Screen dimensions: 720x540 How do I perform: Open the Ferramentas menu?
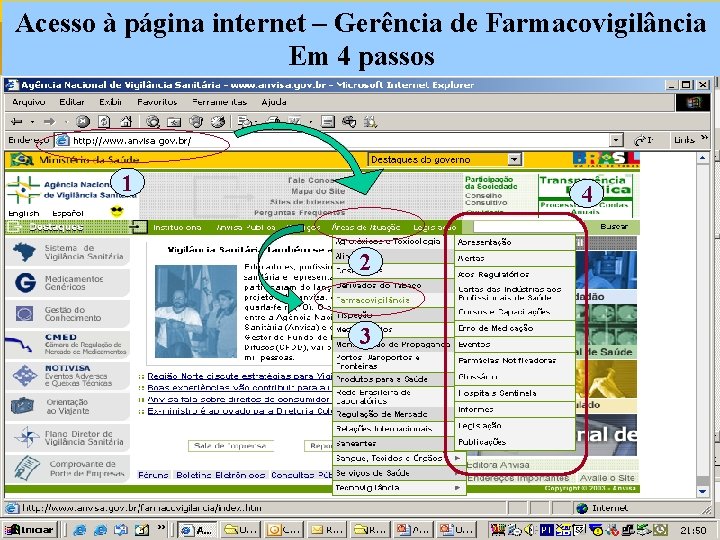(x=219, y=102)
